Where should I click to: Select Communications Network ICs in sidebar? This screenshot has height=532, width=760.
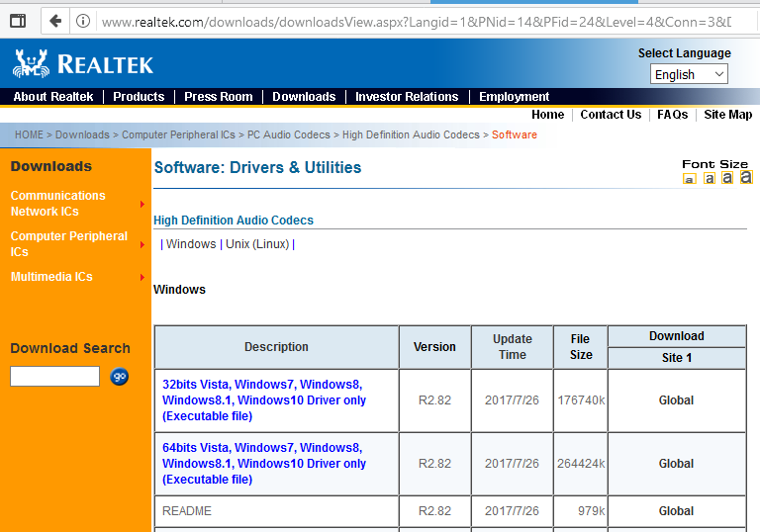pos(58,204)
